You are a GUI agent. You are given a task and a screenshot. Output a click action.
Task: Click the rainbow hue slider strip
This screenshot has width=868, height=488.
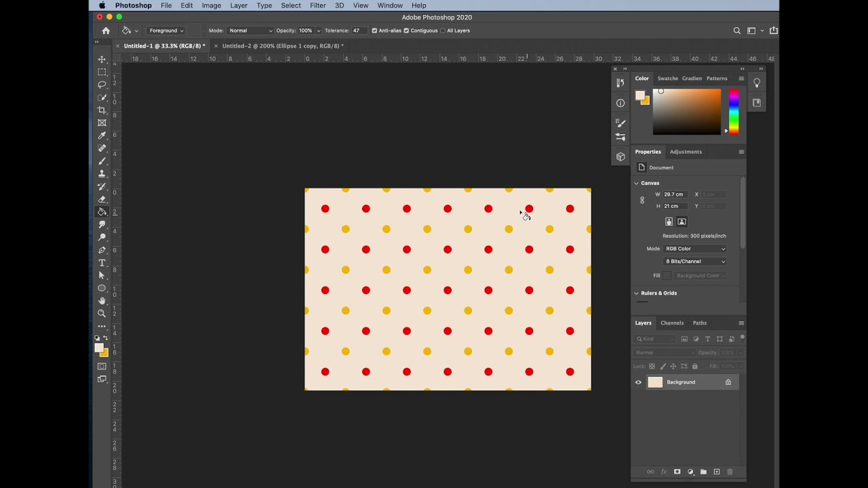point(734,112)
